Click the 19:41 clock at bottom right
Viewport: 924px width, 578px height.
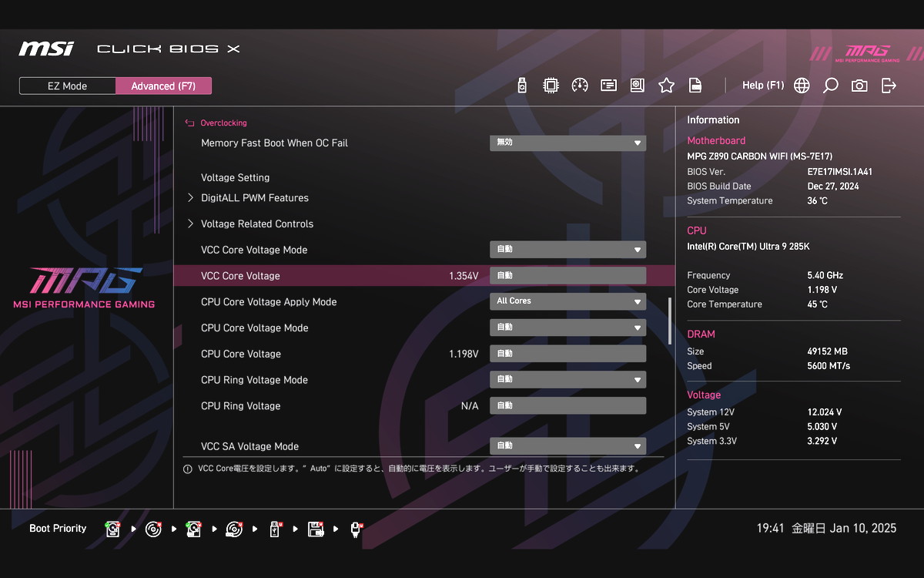(770, 529)
